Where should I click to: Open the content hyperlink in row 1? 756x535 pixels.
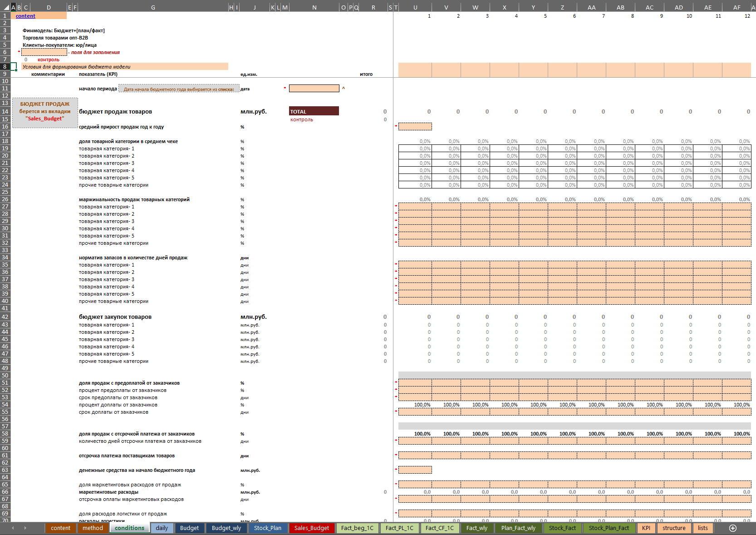(x=25, y=16)
